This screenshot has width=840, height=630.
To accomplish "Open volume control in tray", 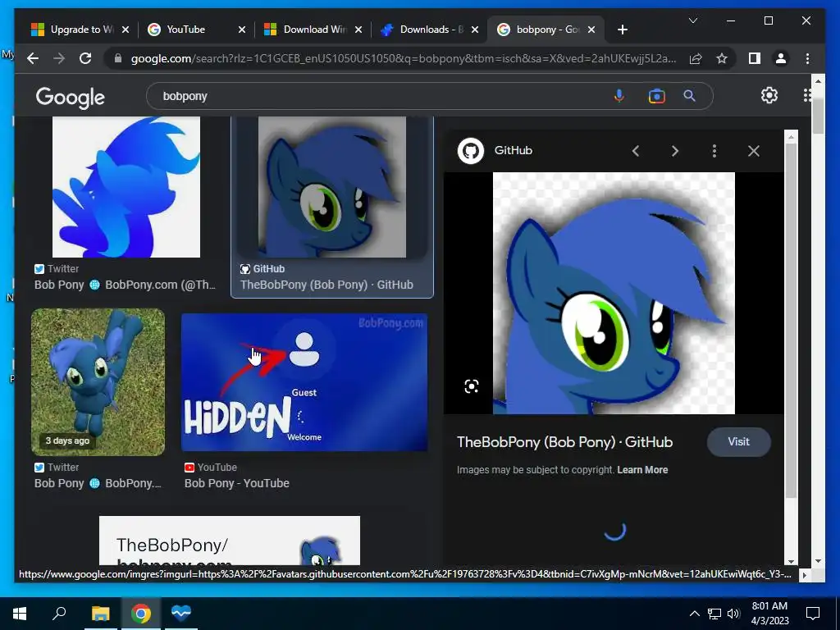I will (733, 614).
